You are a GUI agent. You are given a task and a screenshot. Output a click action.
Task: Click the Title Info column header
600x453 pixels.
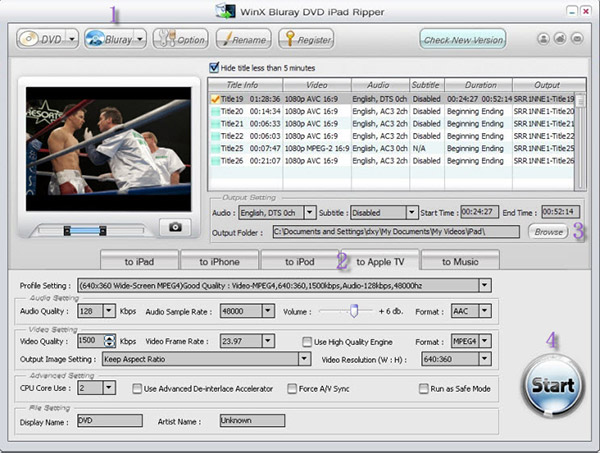click(x=245, y=85)
